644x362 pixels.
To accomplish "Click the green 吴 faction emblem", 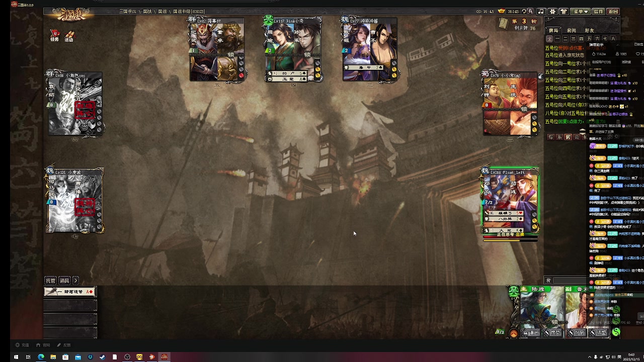I will point(514,291).
